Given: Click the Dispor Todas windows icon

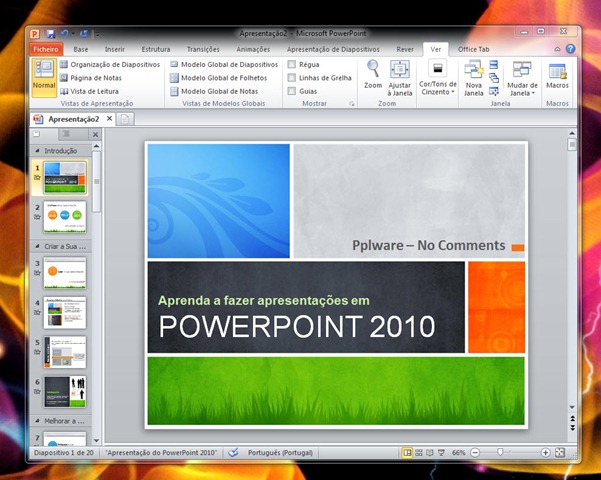Looking at the screenshot, I should point(494,64).
